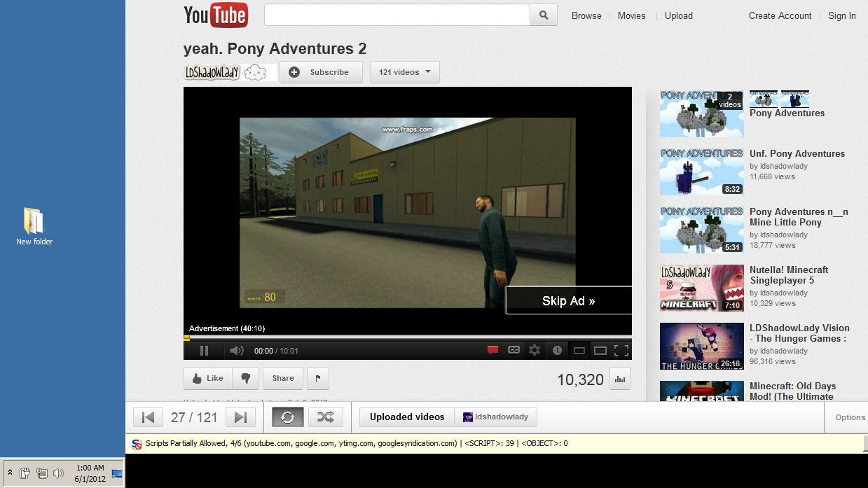
Task: Enter fullscreen video mode
Action: (x=621, y=350)
